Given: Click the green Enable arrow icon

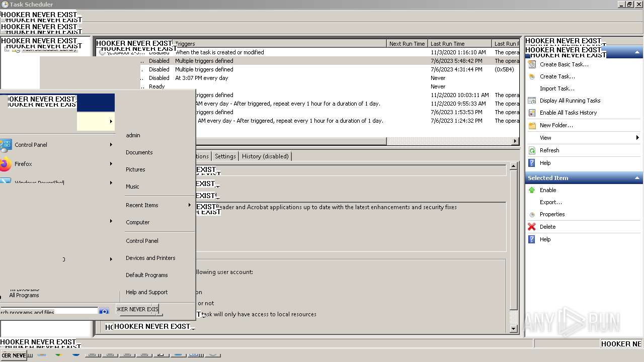Looking at the screenshot, I should click(x=532, y=190).
